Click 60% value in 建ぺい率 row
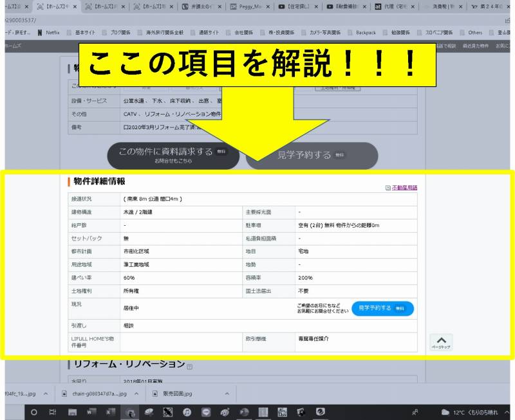This screenshot has width=515, height=420. tap(129, 278)
